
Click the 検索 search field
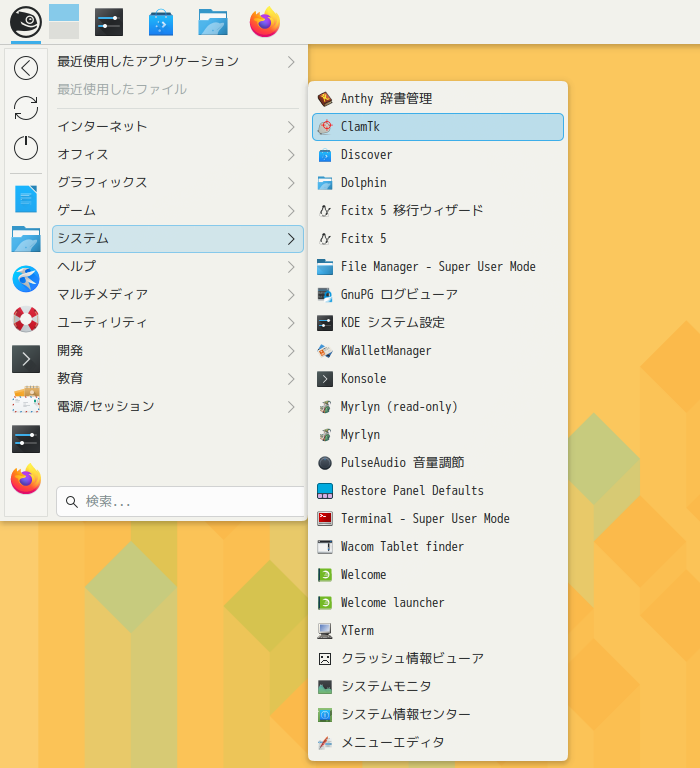click(x=181, y=502)
